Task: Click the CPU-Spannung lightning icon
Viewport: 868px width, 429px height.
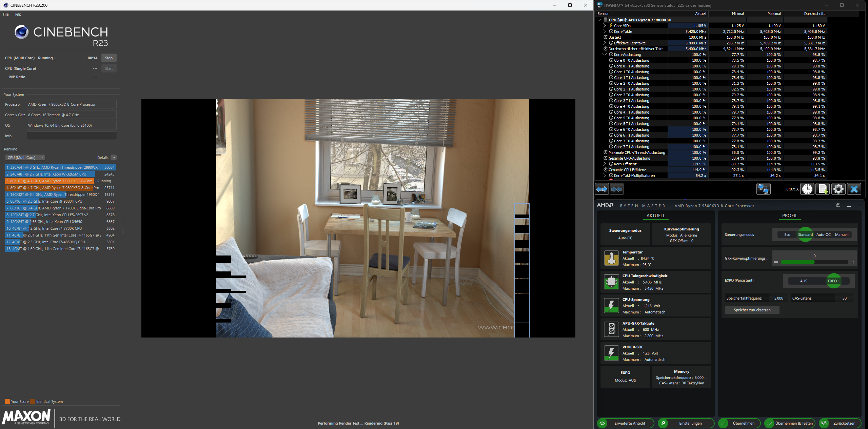Action: pos(611,305)
